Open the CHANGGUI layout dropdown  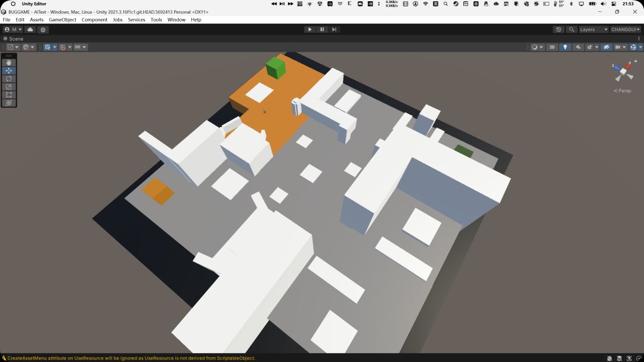click(x=626, y=30)
